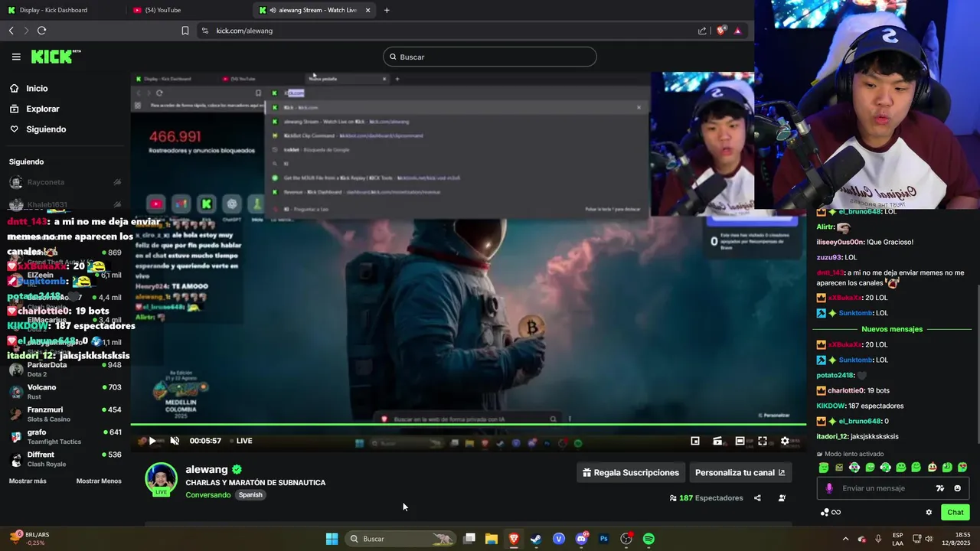Click the Kick logo

pyautogui.click(x=55, y=57)
